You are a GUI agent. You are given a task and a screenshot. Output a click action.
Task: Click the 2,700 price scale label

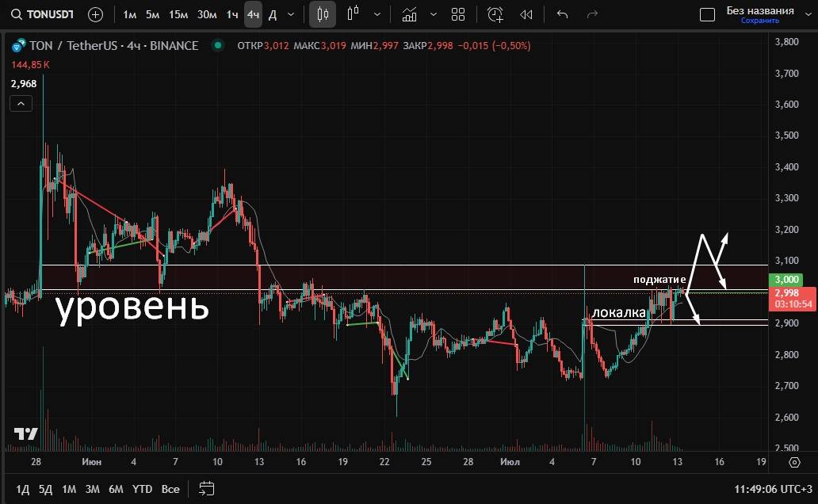pyautogui.click(x=787, y=386)
